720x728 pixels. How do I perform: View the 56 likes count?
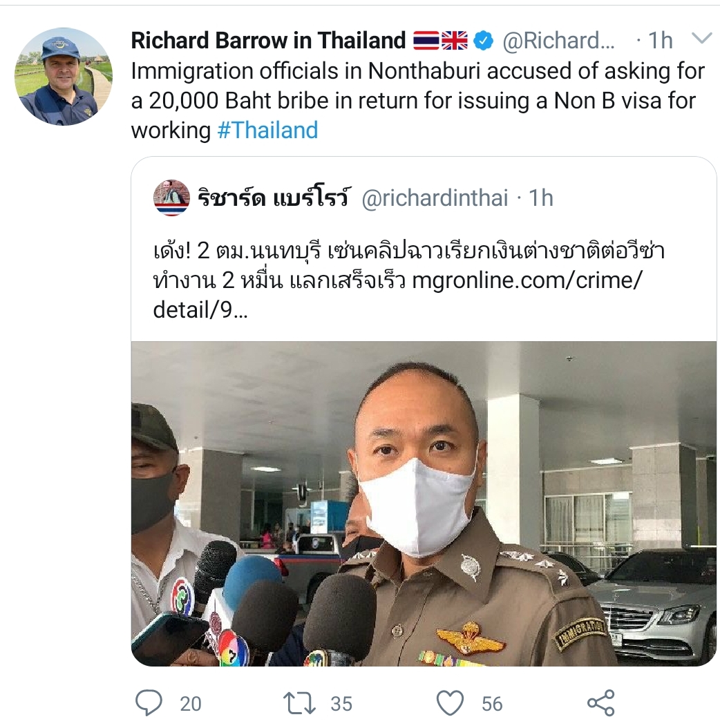(492, 704)
